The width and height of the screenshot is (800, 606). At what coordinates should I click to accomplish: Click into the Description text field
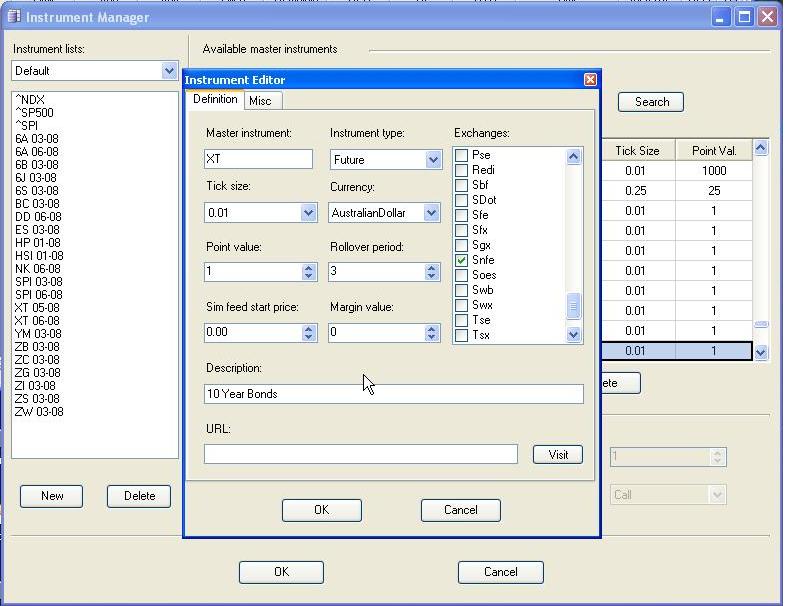tap(393, 394)
